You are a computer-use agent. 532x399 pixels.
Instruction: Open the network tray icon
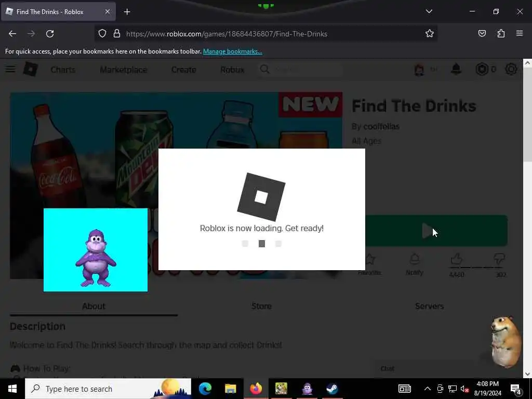[x=453, y=389]
